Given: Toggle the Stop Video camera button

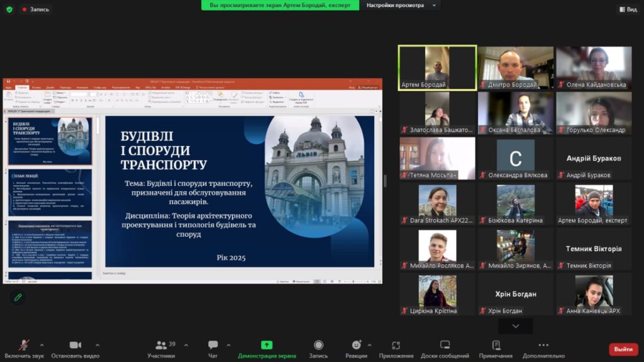Looking at the screenshot, I should (75, 346).
